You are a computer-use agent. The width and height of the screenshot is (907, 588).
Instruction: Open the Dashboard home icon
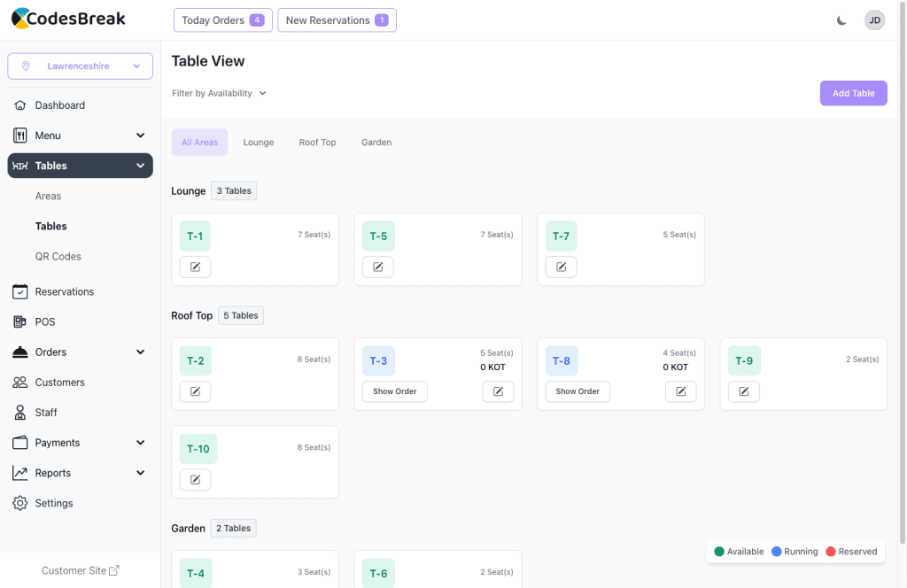(x=20, y=105)
